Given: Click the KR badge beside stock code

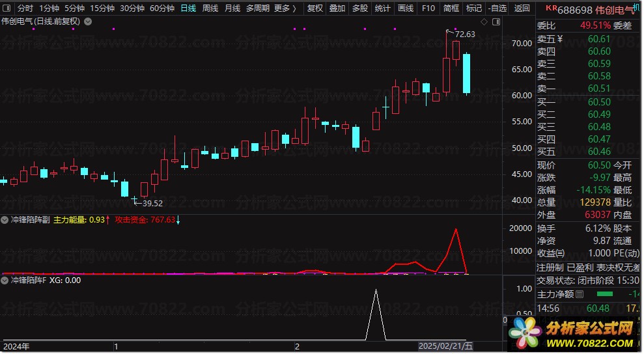Looking at the screenshot, I should [x=551, y=7].
